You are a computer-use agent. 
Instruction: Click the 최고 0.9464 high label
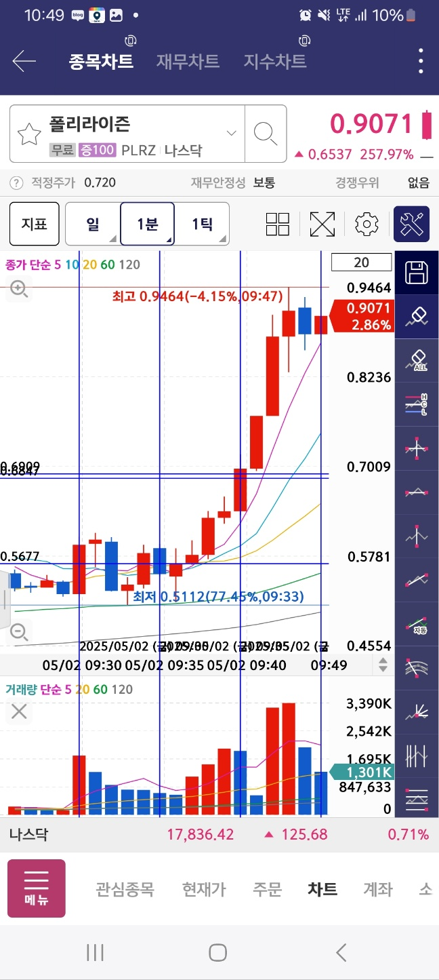[197, 296]
